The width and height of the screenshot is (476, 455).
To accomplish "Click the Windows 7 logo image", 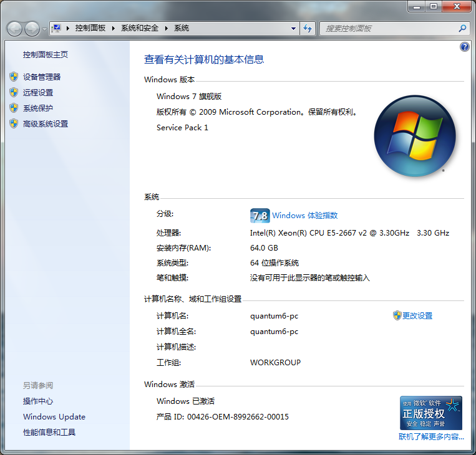I will (415, 136).
